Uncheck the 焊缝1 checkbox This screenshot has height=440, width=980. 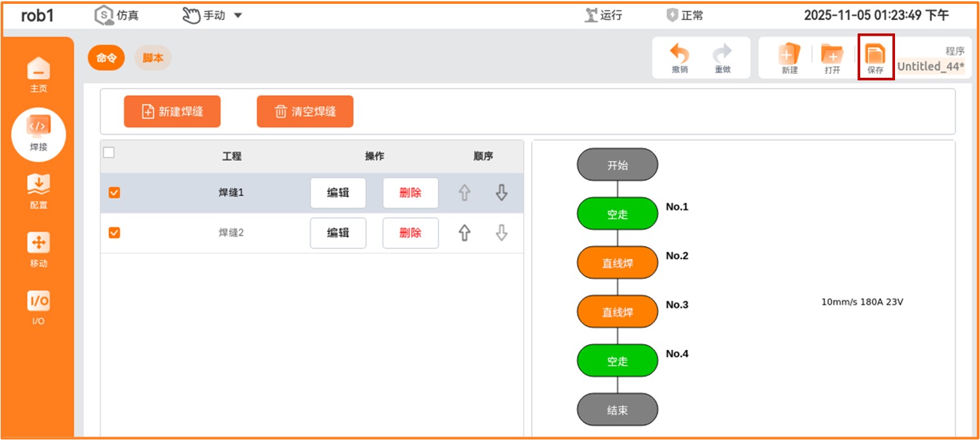coord(114,193)
